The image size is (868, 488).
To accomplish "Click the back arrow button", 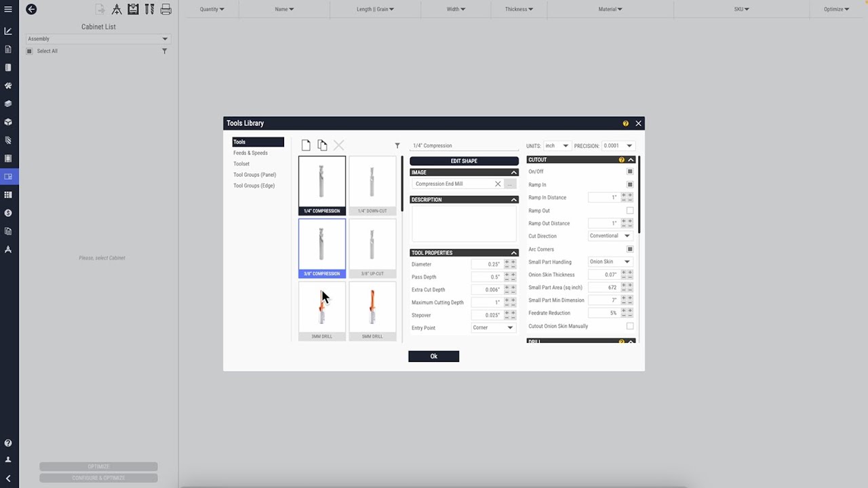I will click(x=31, y=9).
